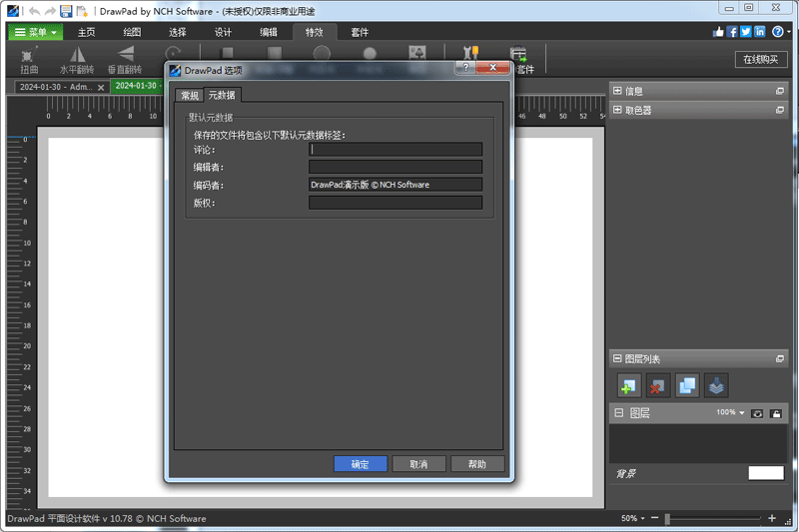Close the 2024-01-30 - Adm.. document tab

pyautogui.click(x=101, y=88)
